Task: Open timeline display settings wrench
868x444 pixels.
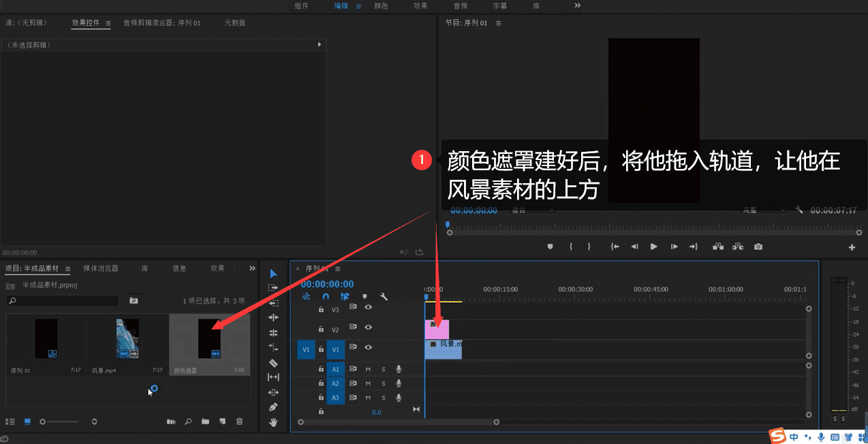Action: pos(384,297)
